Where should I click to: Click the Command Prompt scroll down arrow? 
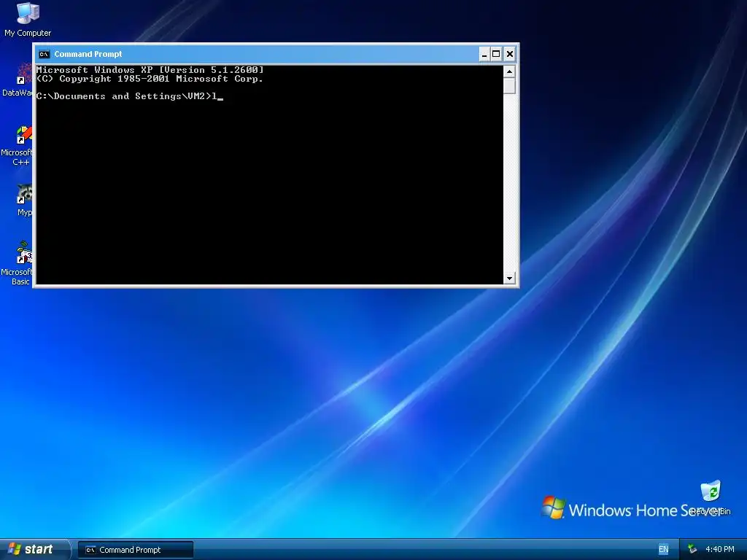tap(509, 278)
